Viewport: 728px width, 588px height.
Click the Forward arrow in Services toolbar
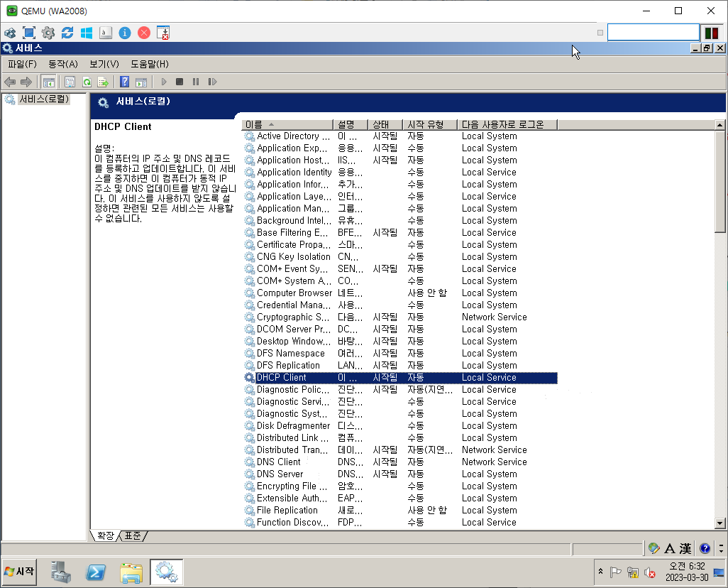pyautogui.click(x=26, y=82)
